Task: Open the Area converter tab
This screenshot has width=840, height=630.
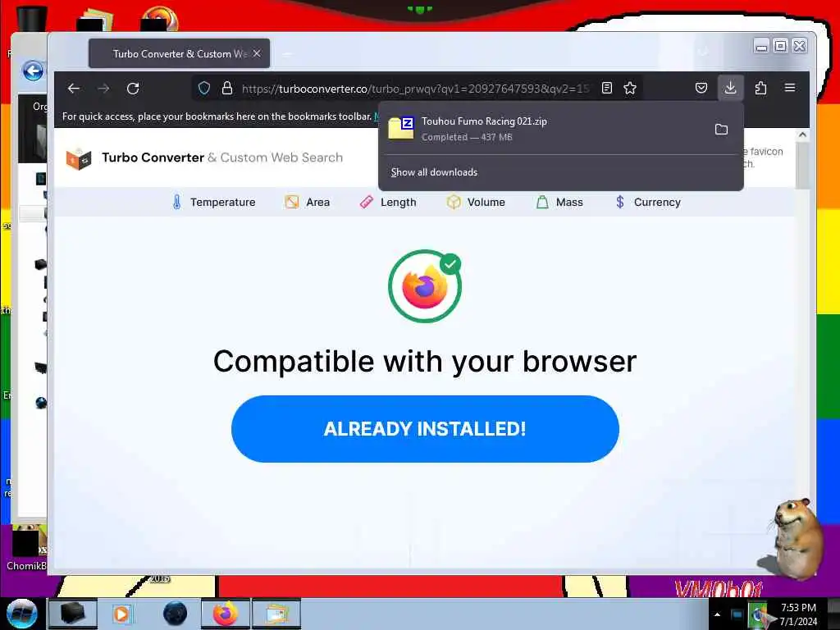Action: [x=307, y=202]
